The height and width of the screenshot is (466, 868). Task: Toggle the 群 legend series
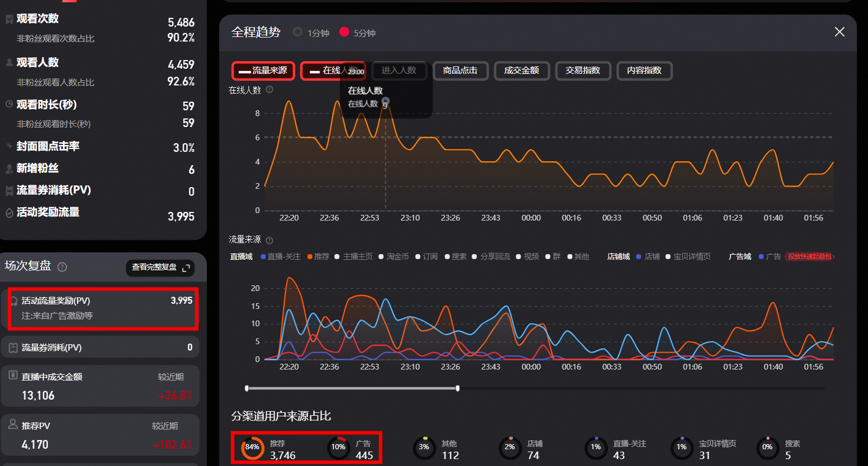tap(553, 256)
